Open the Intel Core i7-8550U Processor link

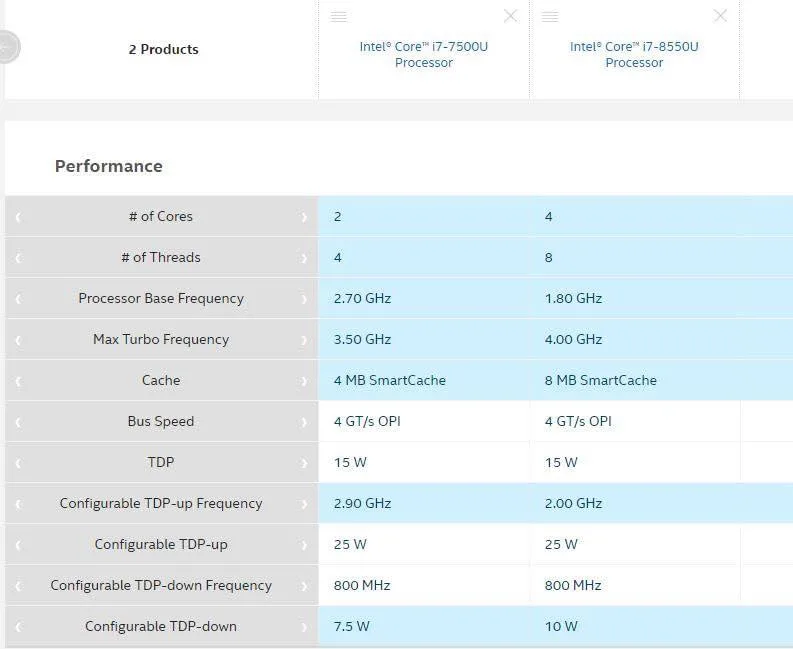coord(634,54)
